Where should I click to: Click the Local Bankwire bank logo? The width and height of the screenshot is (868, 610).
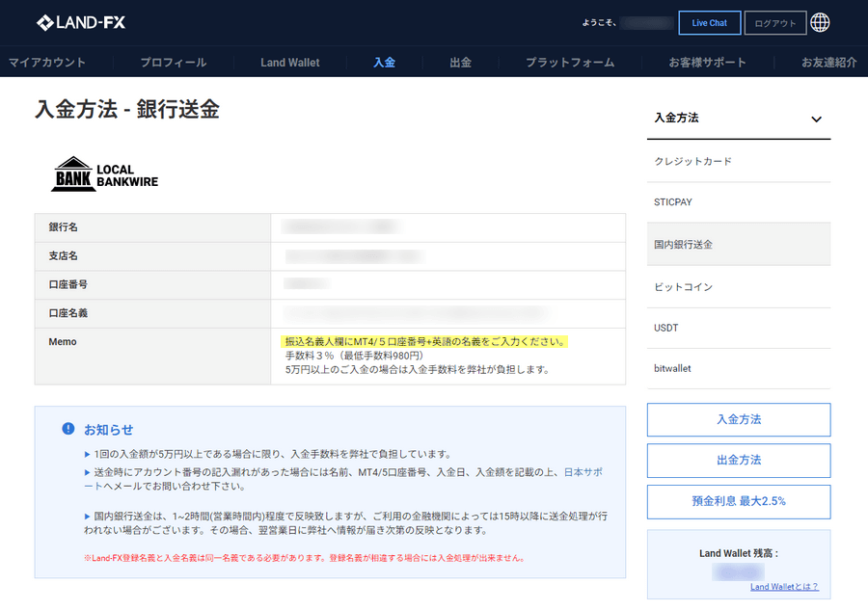[104, 174]
